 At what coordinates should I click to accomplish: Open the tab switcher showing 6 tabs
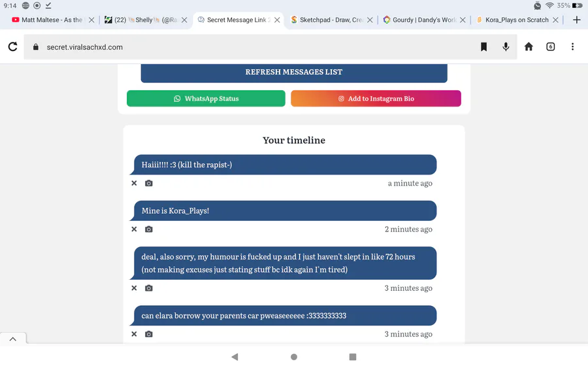[x=551, y=47]
